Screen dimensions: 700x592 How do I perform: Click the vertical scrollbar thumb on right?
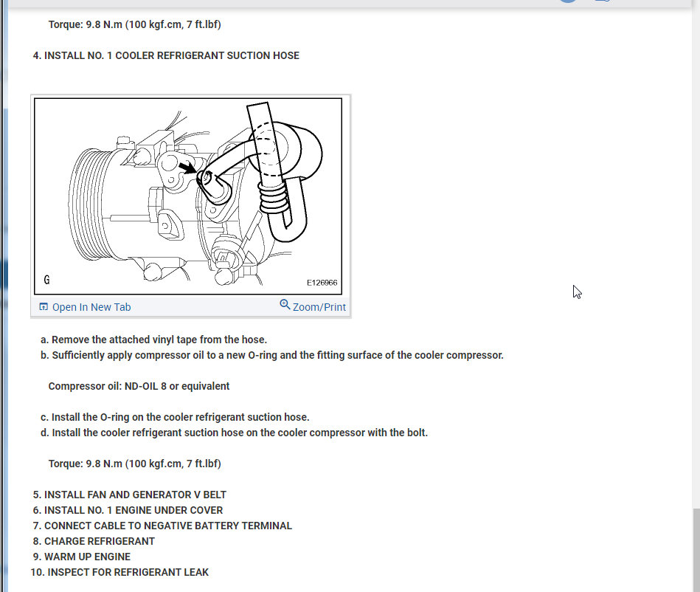pos(696,550)
